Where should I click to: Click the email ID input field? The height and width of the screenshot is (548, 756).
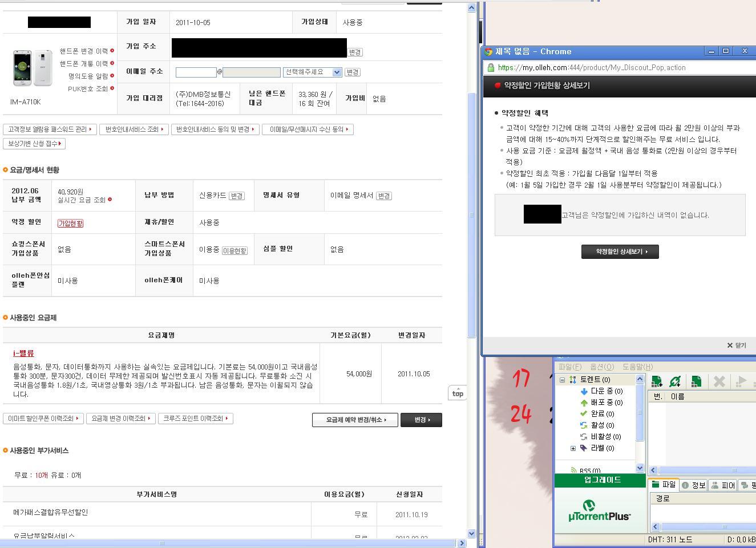click(x=196, y=72)
